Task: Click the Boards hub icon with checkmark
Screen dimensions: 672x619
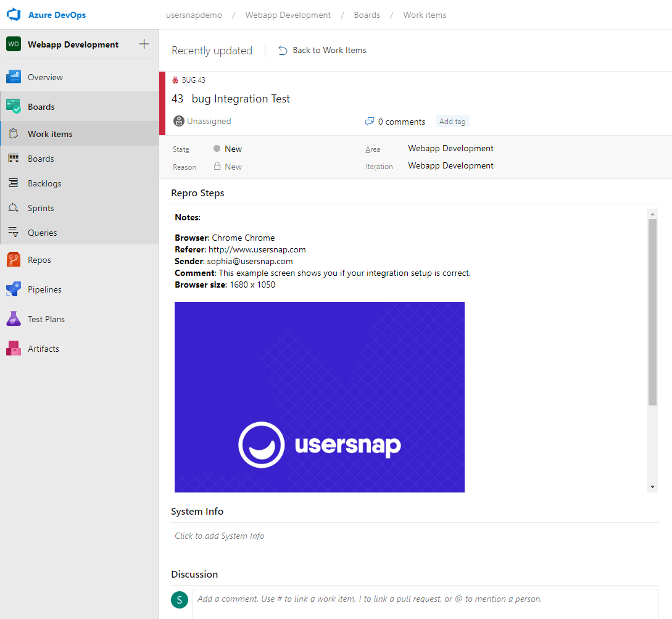Action: [14, 106]
